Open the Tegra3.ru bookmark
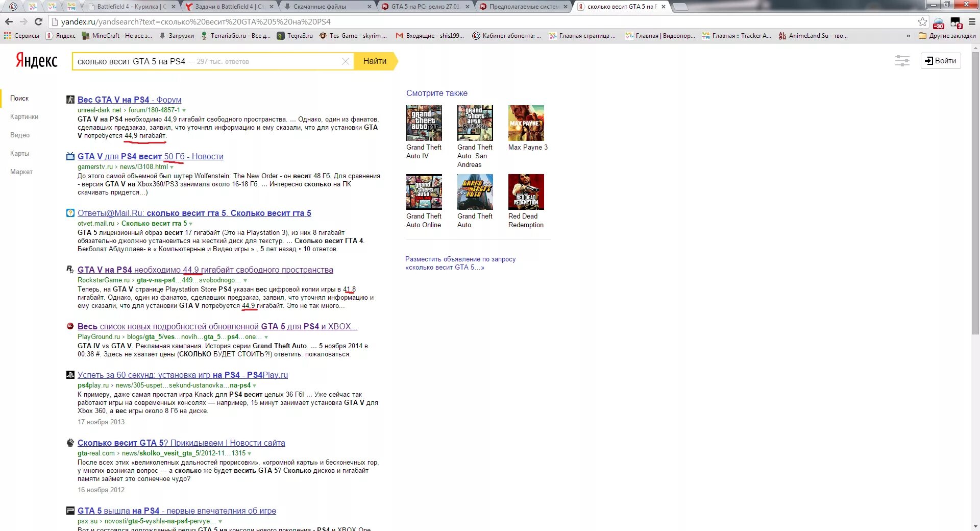This screenshot has width=980, height=531. [295, 36]
